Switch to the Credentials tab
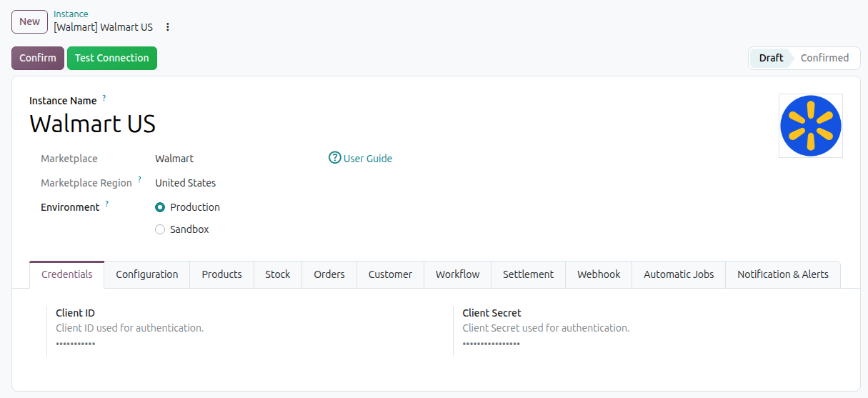868x398 pixels. tap(67, 274)
